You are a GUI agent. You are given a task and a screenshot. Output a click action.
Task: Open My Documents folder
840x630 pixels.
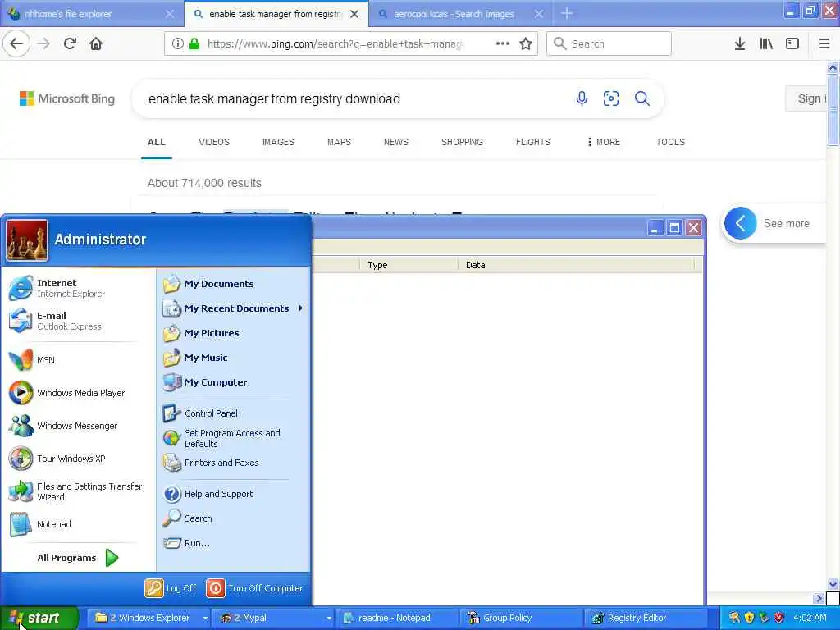208,284
